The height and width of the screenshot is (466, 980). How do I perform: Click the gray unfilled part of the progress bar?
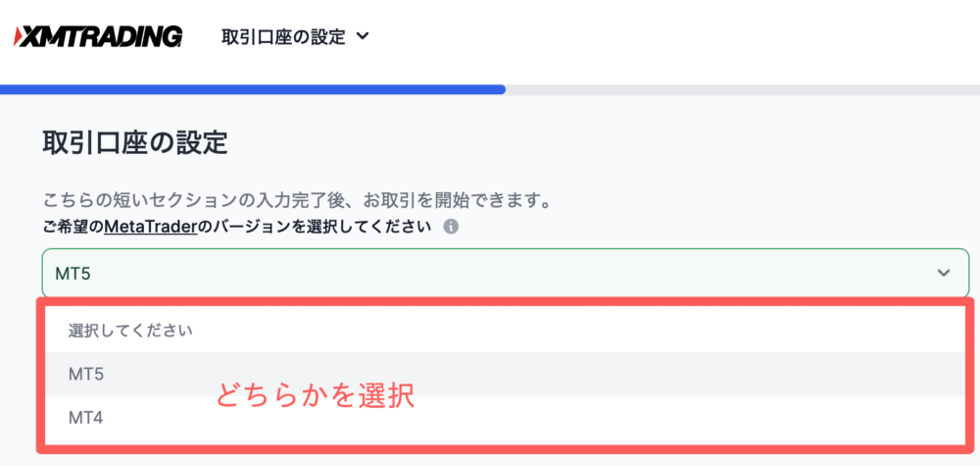point(743,89)
